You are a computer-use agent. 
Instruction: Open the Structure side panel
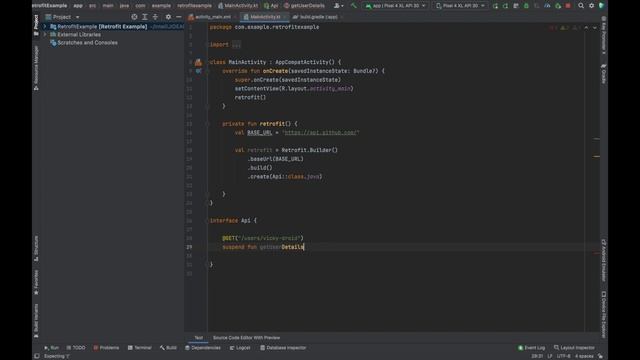(x=36, y=249)
